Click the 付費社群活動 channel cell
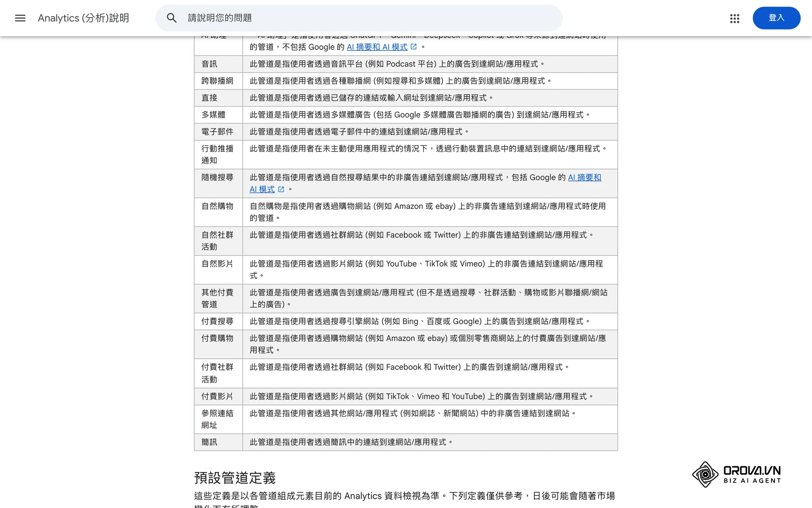This screenshot has width=812, height=508. (218, 373)
